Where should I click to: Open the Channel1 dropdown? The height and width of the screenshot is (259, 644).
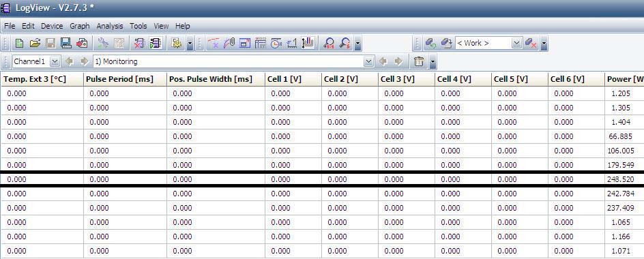pyautogui.click(x=55, y=61)
